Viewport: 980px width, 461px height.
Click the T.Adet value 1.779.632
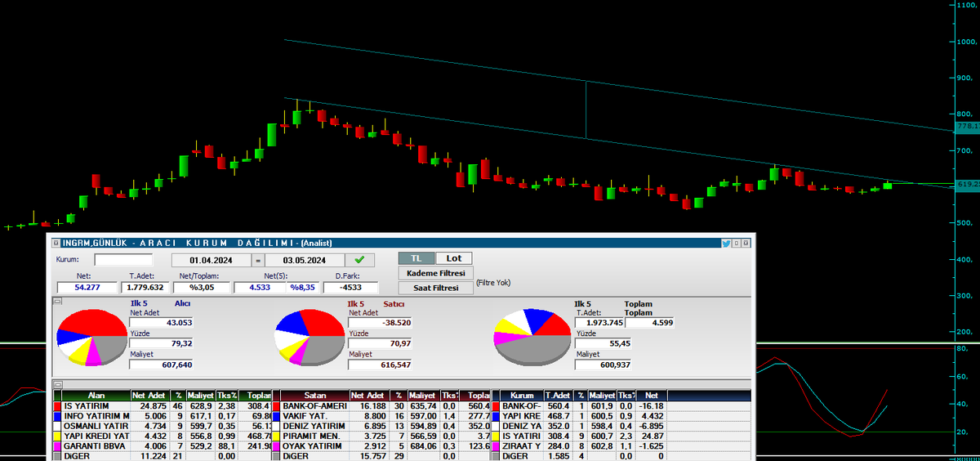(145, 288)
